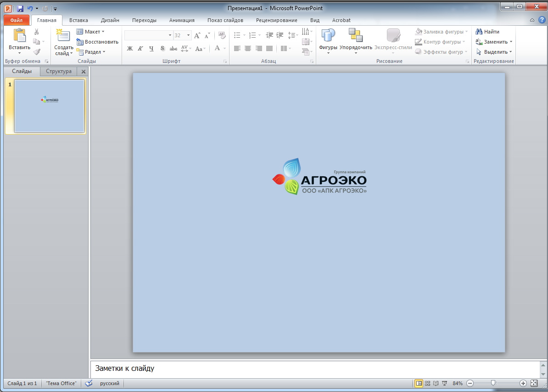
Task: Open the Файл (File) tab
Action: click(x=16, y=20)
